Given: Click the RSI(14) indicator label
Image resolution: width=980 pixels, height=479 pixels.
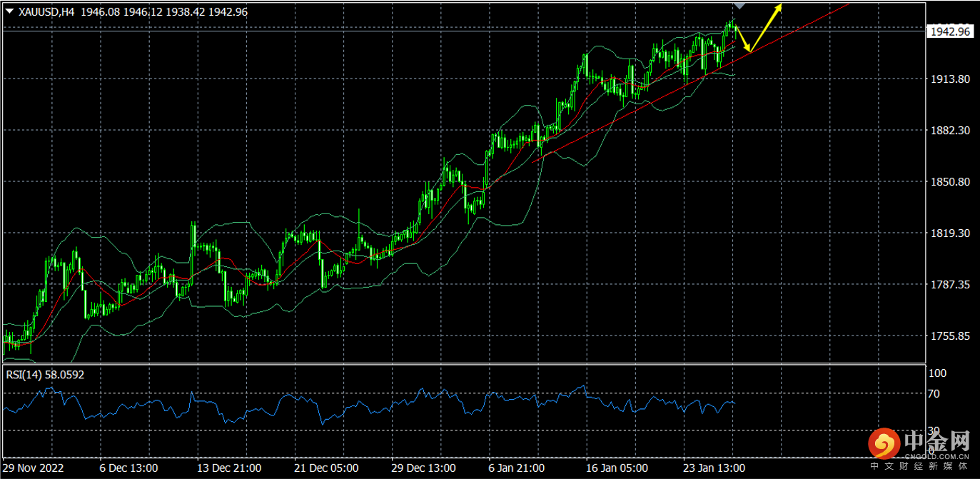Looking at the screenshot, I should click(x=45, y=374).
